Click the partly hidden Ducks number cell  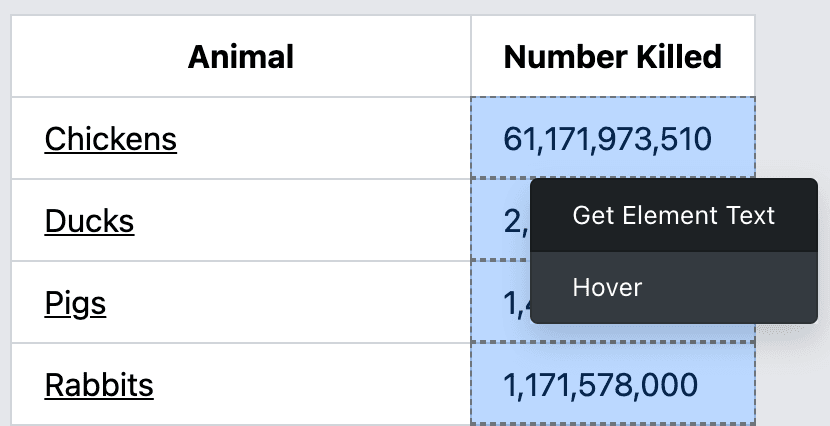tap(499, 221)
